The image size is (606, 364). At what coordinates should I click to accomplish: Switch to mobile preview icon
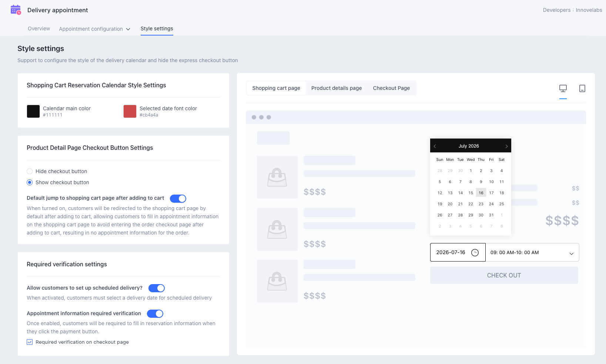pyautogui.click(x=582, y=88)
